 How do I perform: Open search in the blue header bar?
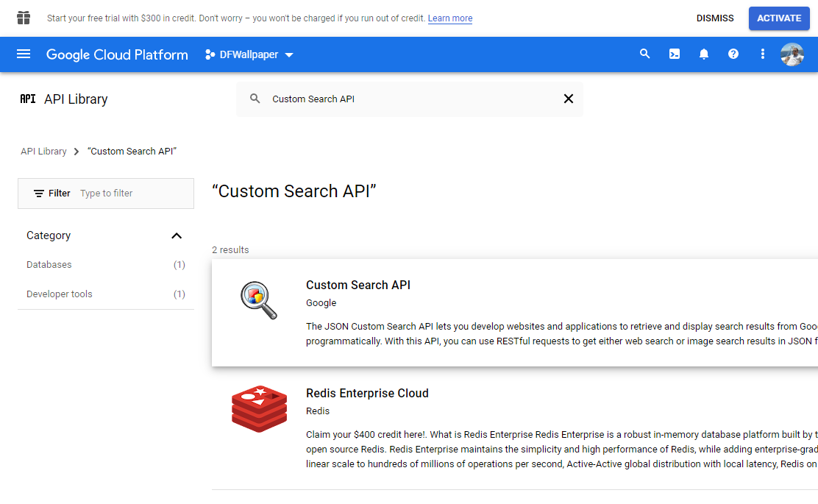coord(645,54)
